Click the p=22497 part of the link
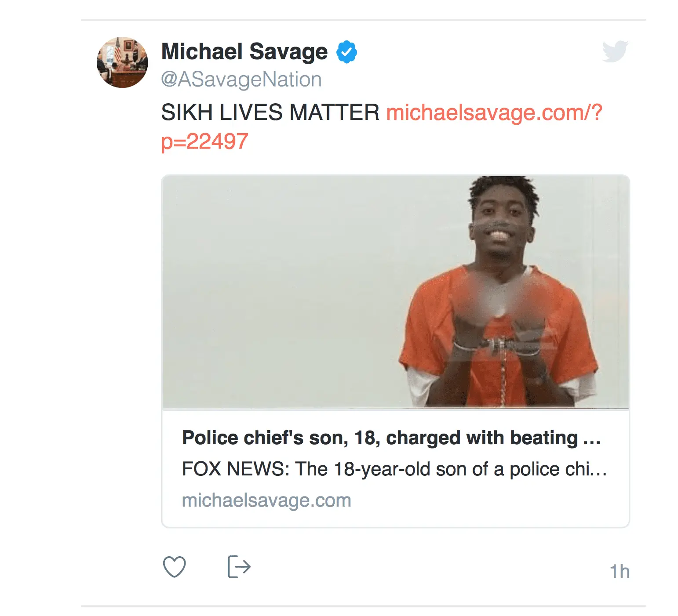 point(204,141)
